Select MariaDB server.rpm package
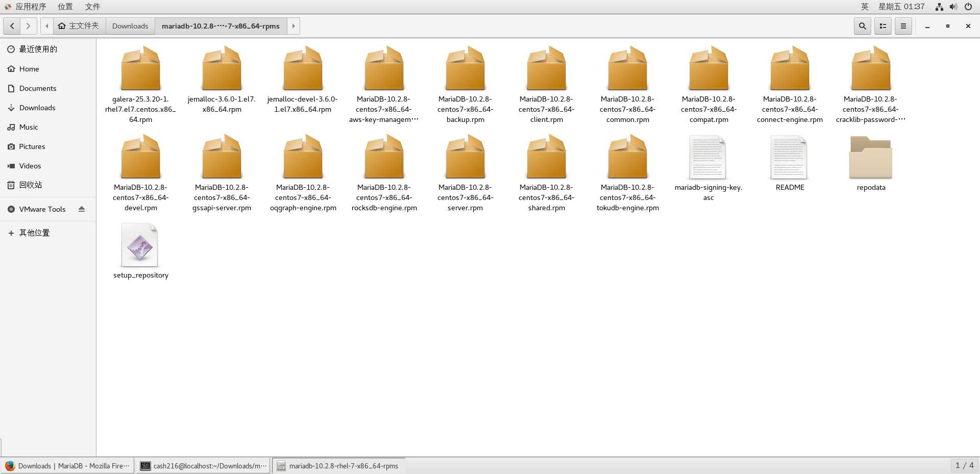Screen dimensions: 980x474 [465, 173]
